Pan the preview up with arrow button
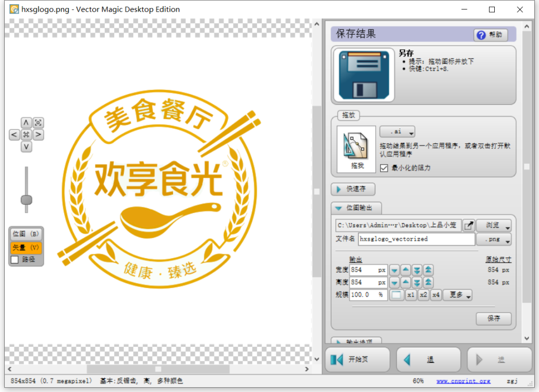The image size is (539, 392). tap(26, 123)
